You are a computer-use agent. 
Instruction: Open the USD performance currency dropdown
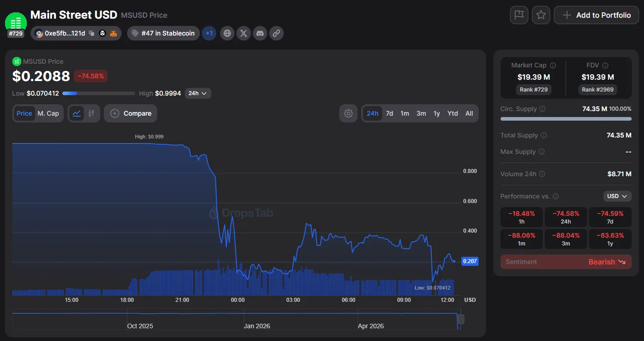click(x=618, y=196)
